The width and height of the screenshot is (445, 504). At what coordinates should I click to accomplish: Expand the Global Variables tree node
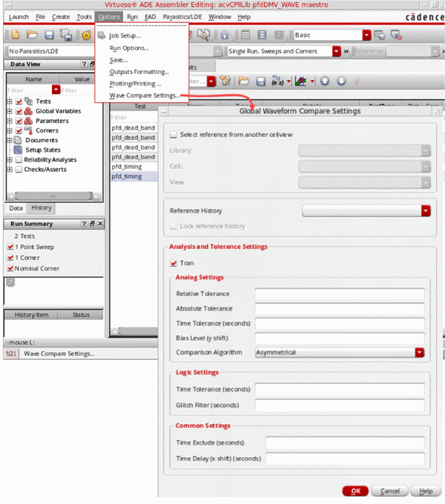point(10,111)
